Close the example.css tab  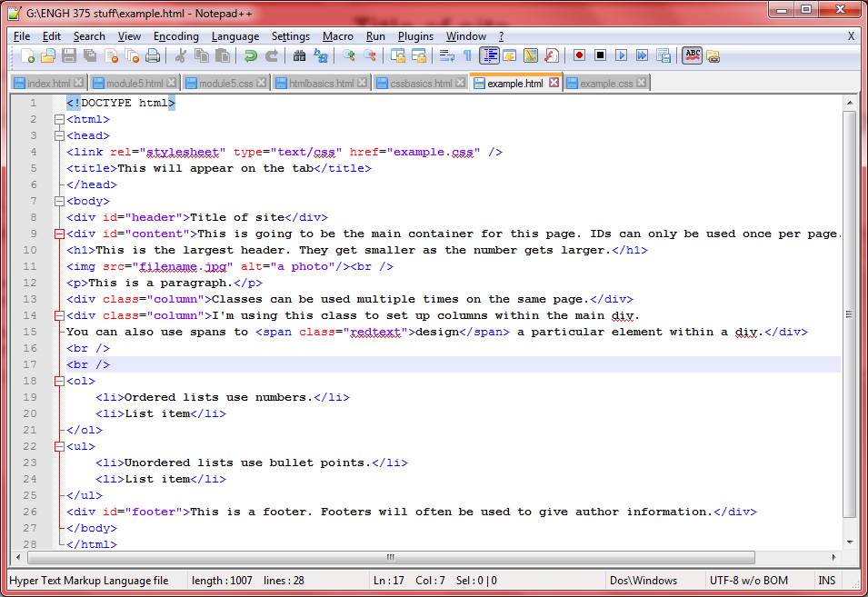pyautogui.click(x=641, y=83)
